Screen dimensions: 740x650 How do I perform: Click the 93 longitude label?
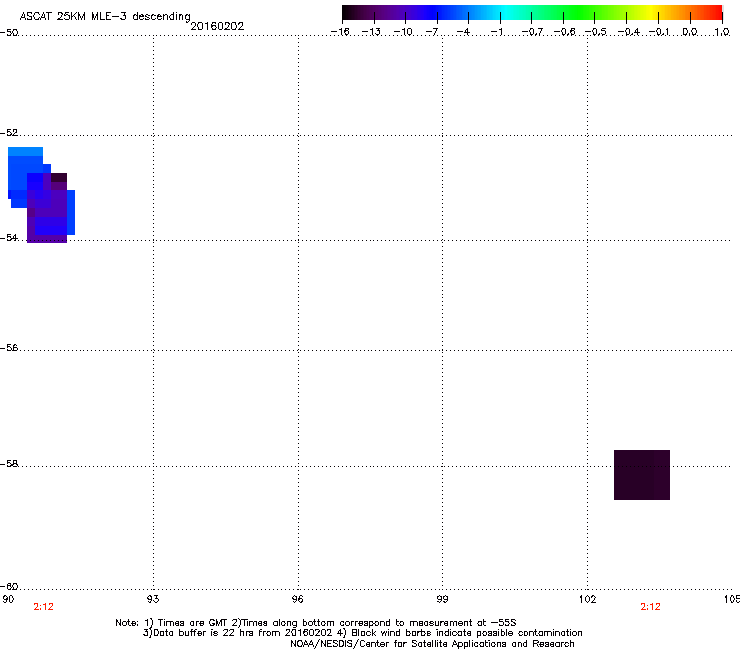(x=153, y=599)
